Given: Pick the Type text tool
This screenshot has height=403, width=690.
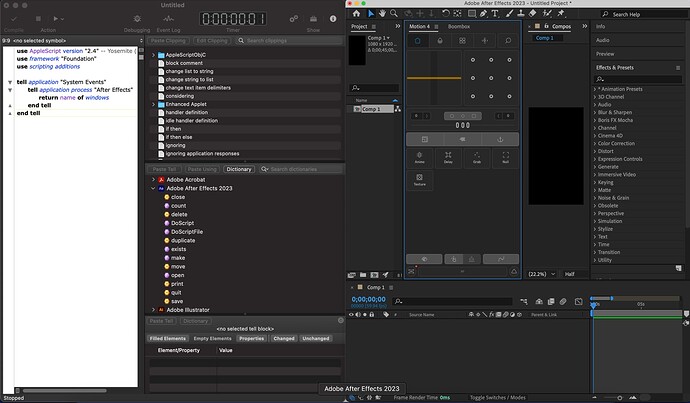Looking at the screenshot, I should pos(495,14).
